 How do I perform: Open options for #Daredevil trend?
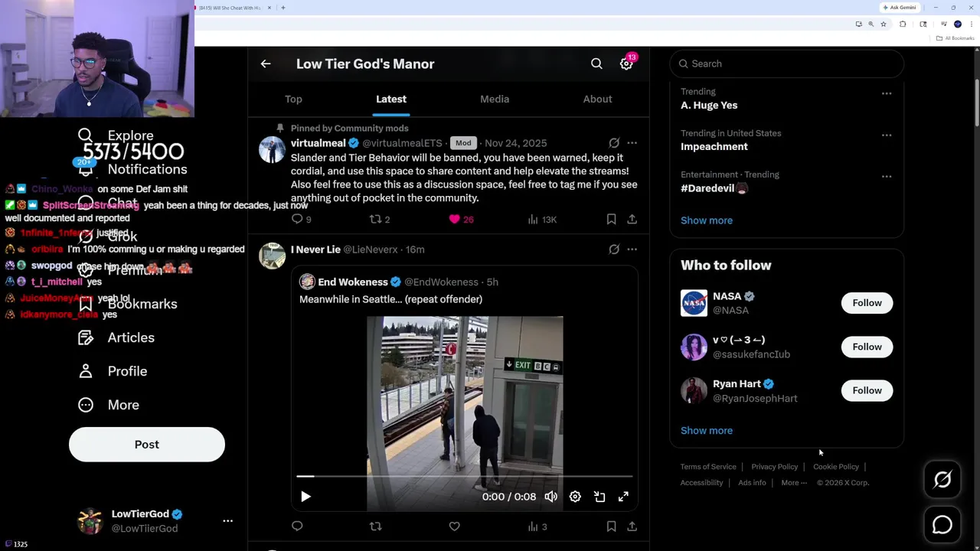tap(887, 176)
